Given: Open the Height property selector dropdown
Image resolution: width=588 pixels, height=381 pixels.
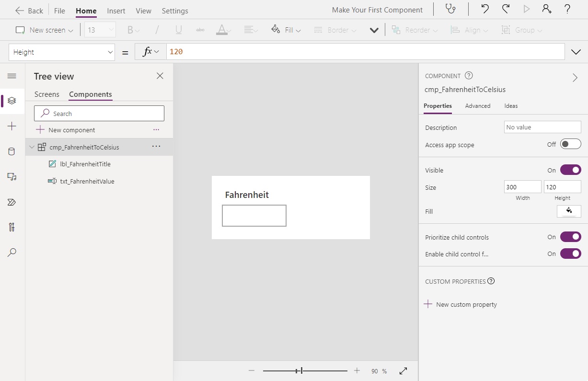Looking at the screenshot, I should 110,52.
